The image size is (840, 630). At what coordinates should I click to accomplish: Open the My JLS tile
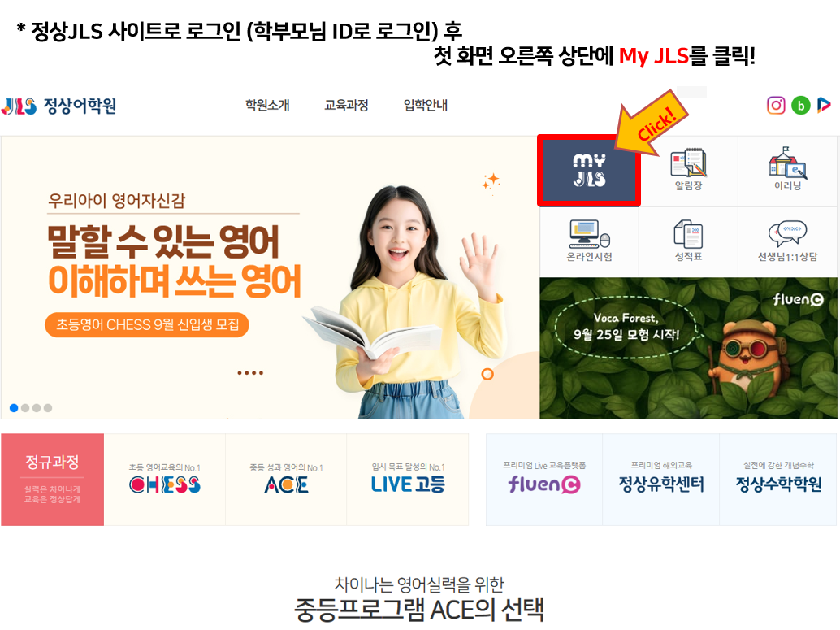(x=589, y=171)
